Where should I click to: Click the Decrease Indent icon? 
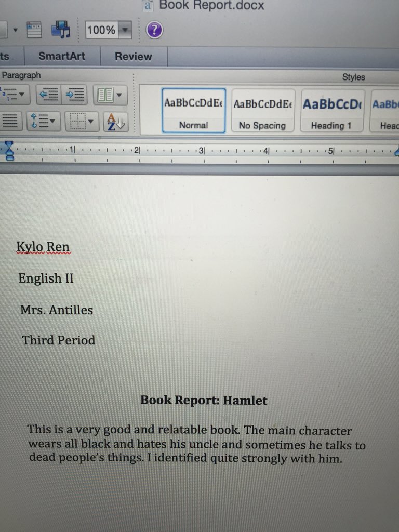point(49,95)
